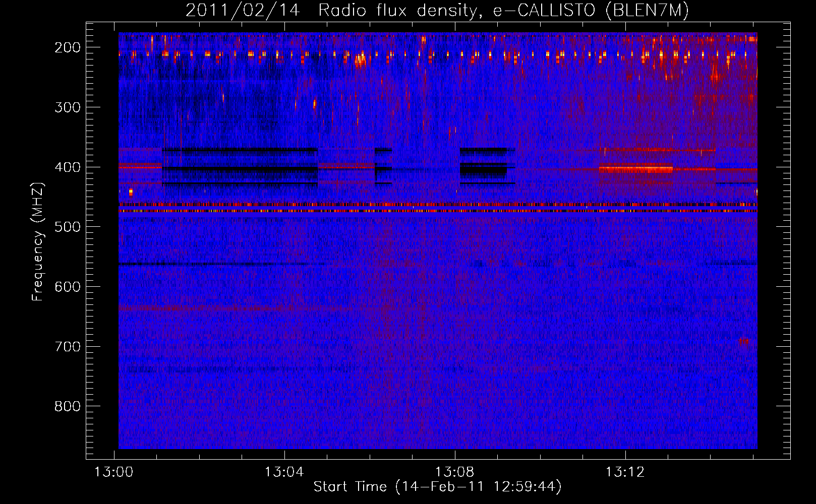Click the plot title '2011/02/14 Radio flux density'
This screenshot has width=816, height=504.
tap(437, 11)
